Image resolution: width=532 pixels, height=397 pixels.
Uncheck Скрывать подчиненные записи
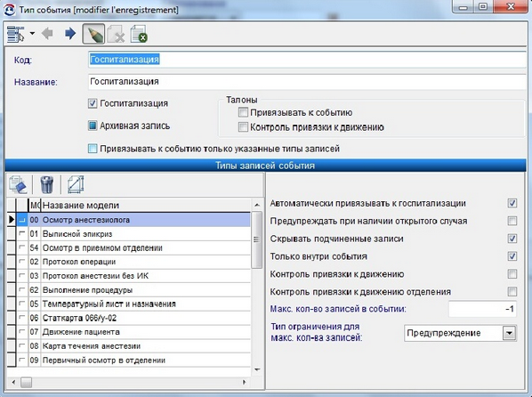pos(512,239)
